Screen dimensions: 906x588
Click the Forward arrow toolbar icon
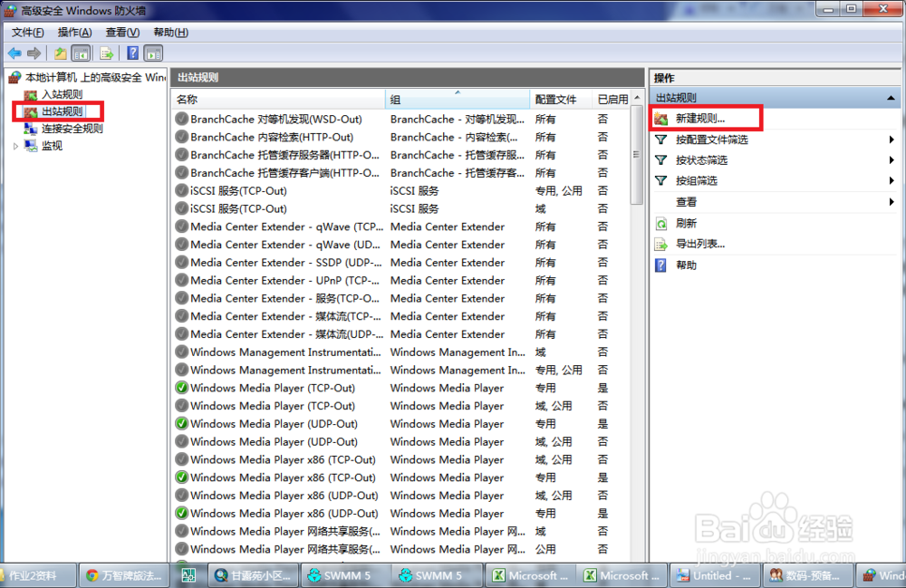click(34, 53)
